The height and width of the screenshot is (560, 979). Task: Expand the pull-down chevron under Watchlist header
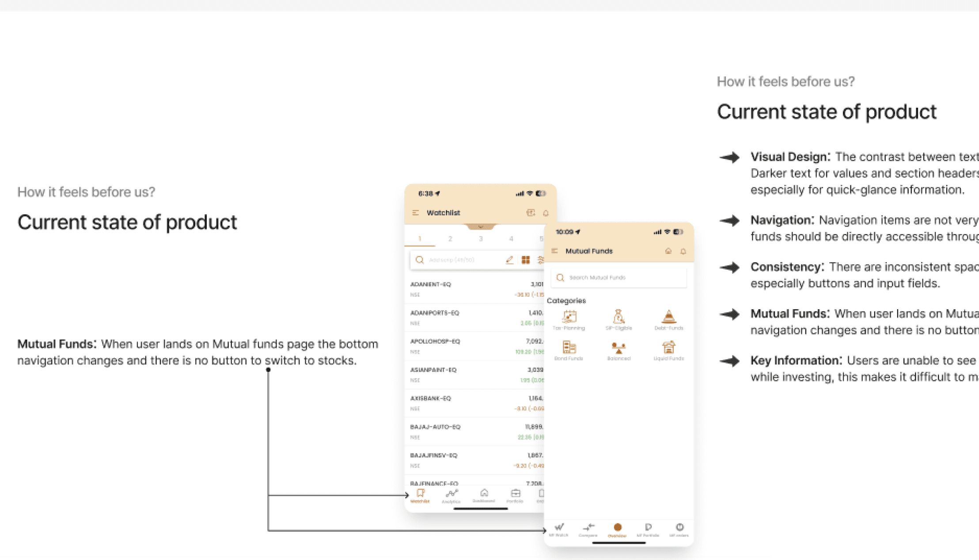pos(480,227)
